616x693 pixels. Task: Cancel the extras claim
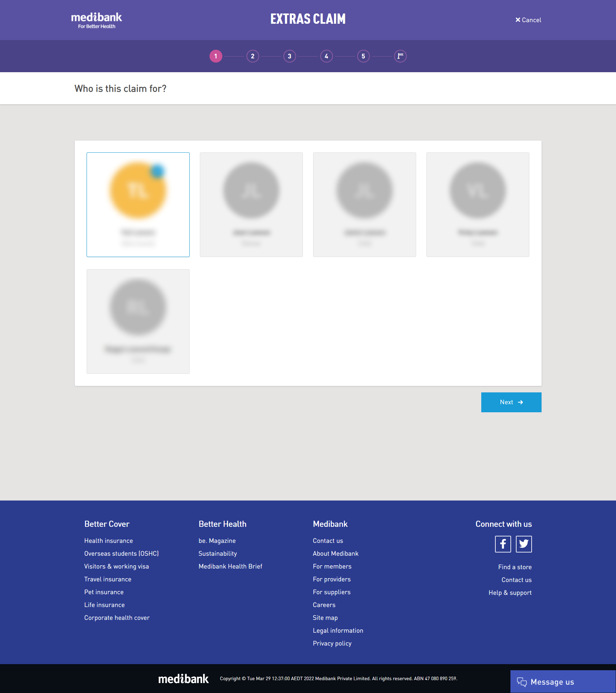click(528, 20)
